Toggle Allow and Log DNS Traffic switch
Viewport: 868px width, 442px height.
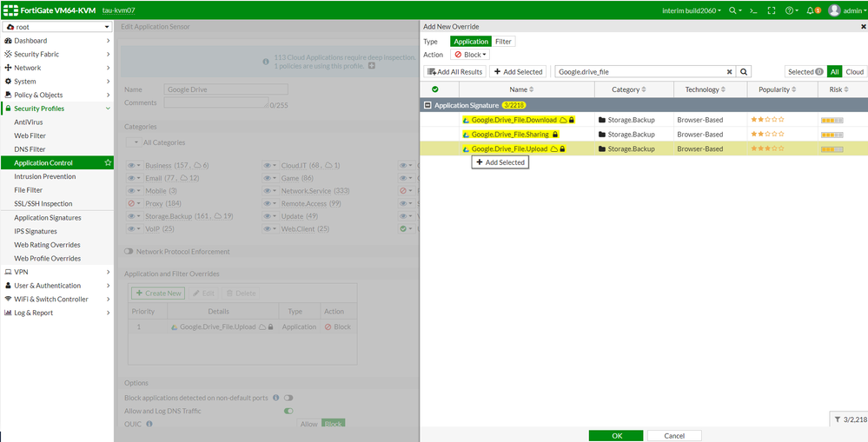[x=288, y=411]
